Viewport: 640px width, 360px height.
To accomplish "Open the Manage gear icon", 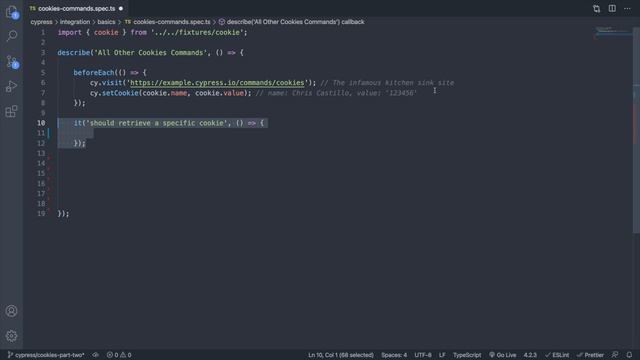I will [11, 336].
